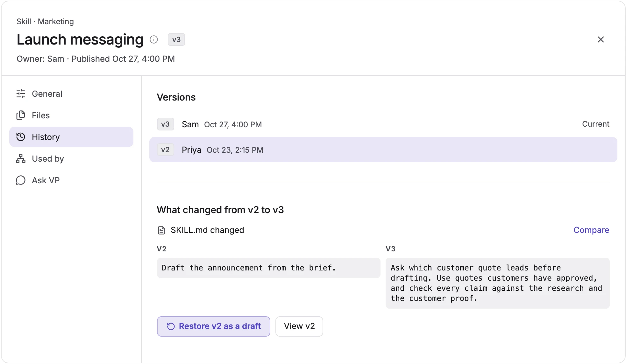This screenshot has width=626, height=364.
Task: Click the restore arrow icon in Restore button
Action: 171,326
